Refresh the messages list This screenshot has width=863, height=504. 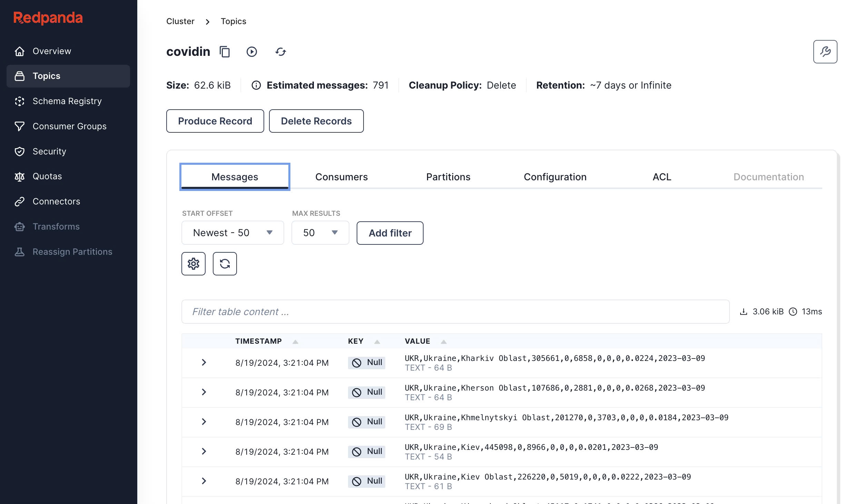click(225, 264)
